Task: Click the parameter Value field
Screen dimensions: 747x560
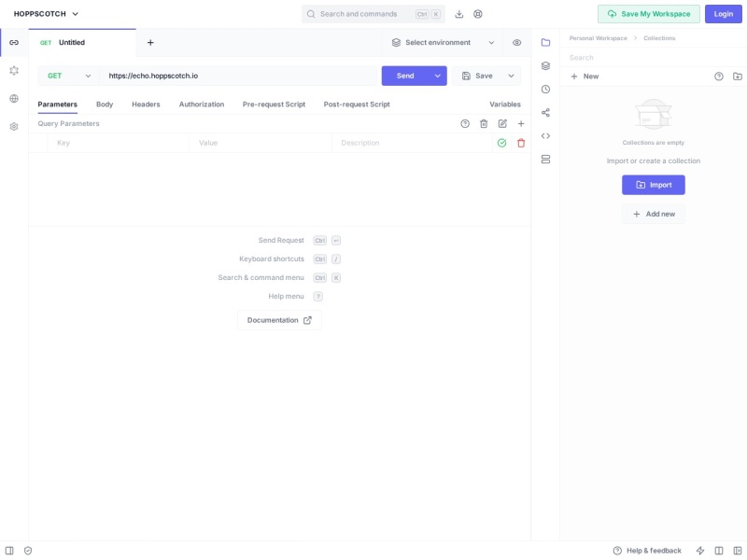Action: click(261, 143)
